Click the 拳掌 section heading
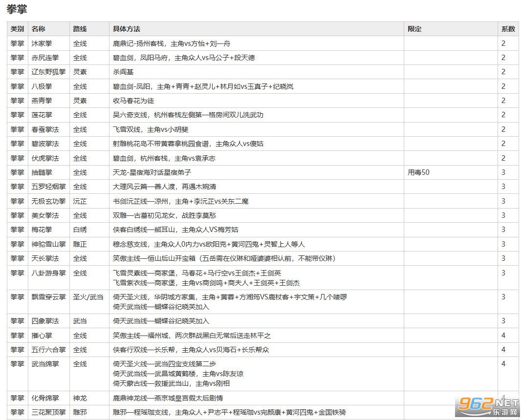 pyautogui.click(x=17, y=9)
